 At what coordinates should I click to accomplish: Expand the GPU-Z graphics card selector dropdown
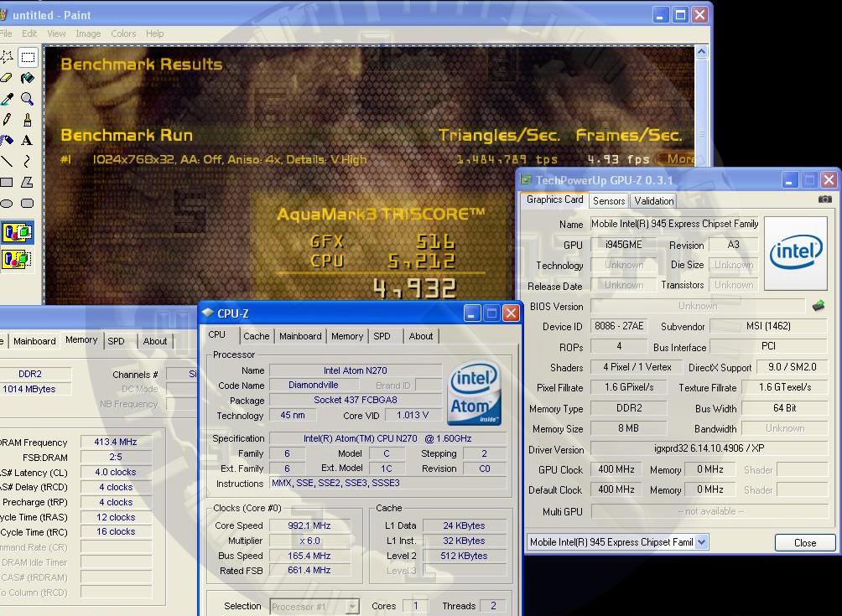coord(701,542)
